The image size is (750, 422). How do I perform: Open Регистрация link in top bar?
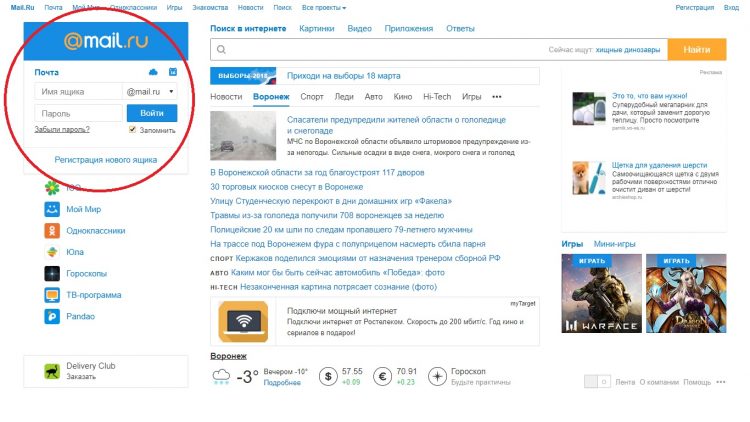(x=695, y=8)
